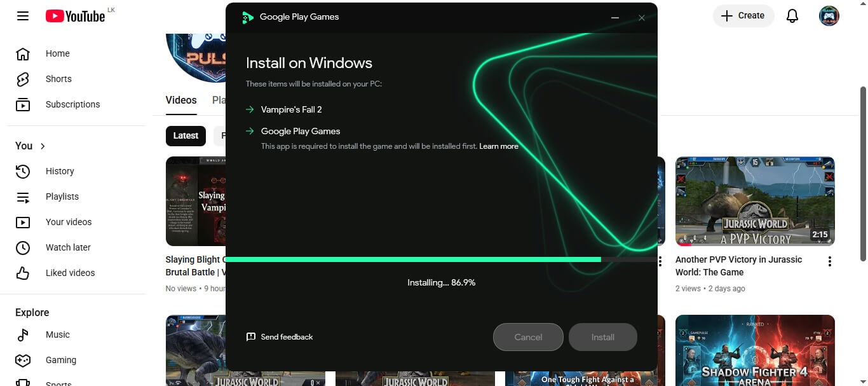Open watch History in the sidebar
The image size is (868, 386).
click(x=60, y=171)
